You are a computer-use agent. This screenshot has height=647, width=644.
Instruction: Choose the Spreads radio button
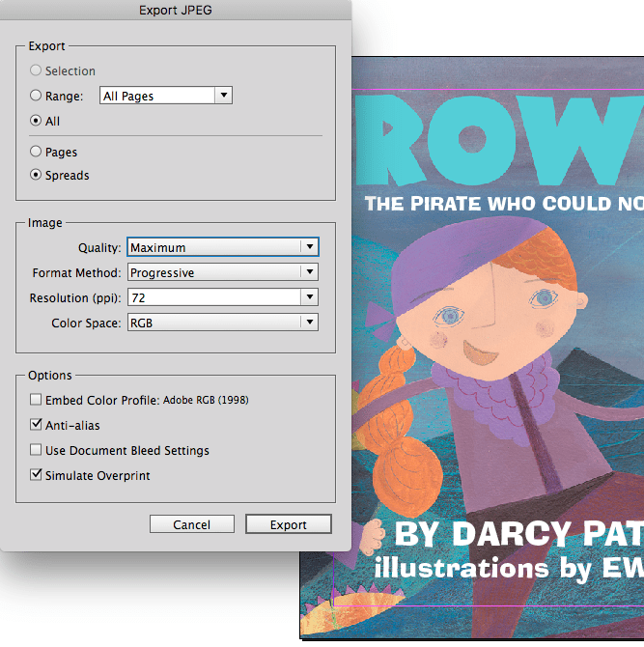(x=36, y=175)
